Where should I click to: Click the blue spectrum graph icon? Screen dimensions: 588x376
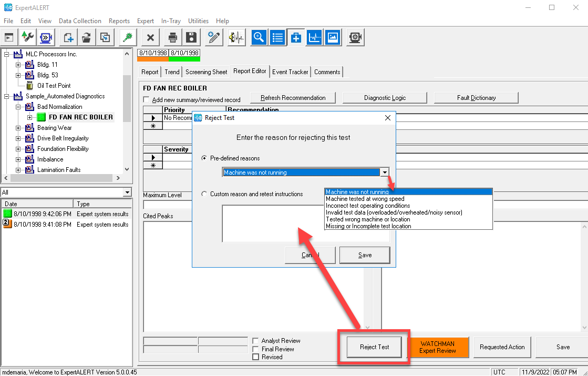pos(314,37)
